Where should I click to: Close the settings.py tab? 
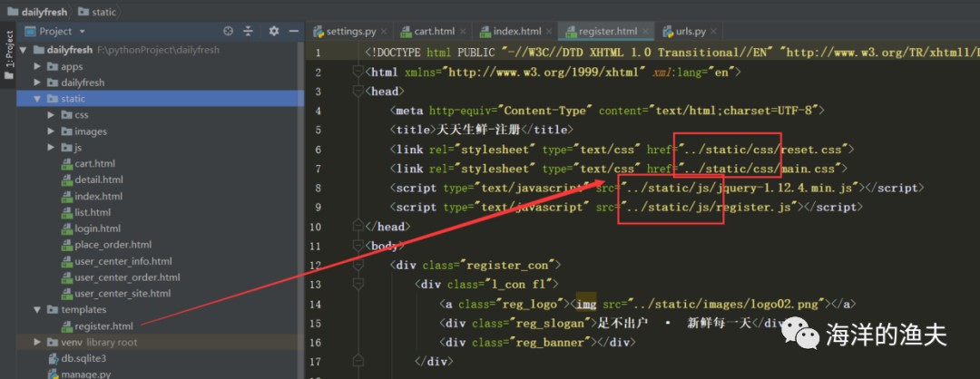(383, 32)
